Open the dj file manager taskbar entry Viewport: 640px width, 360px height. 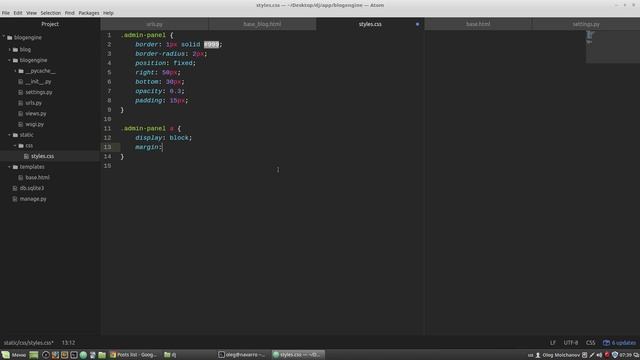[170, 355]
